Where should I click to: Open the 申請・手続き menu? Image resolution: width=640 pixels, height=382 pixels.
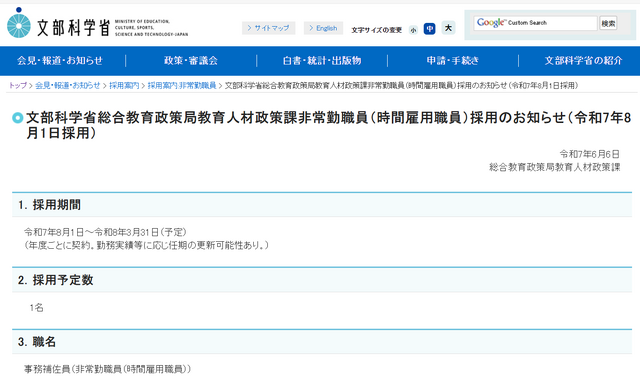click(x=453, y=61)
